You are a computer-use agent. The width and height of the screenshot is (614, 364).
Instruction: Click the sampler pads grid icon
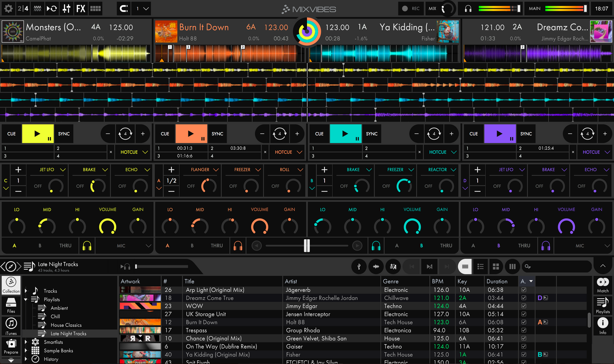click(x=95, y=9)
